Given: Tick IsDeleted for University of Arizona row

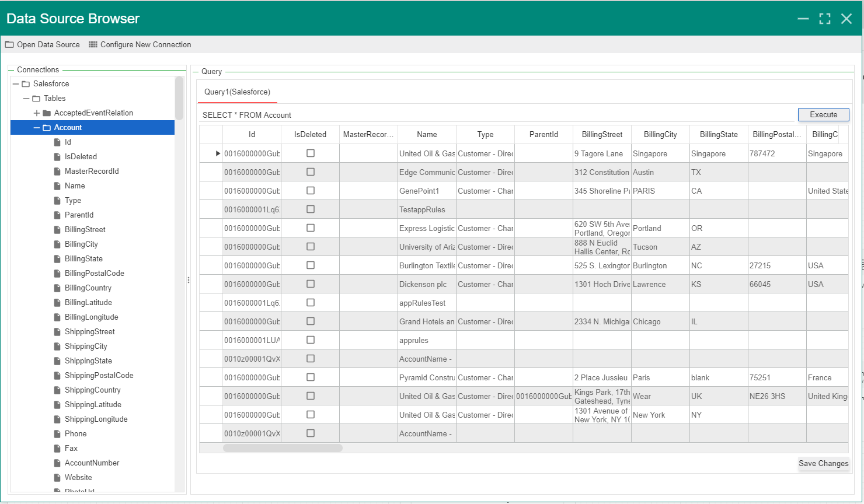Looking at the screenshot, I should tap(311, 247).
